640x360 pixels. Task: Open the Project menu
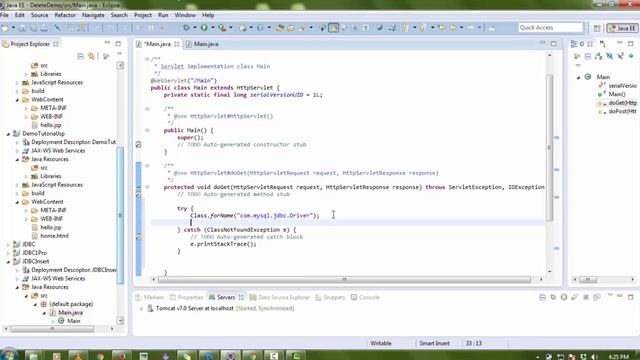pos(142,15)
